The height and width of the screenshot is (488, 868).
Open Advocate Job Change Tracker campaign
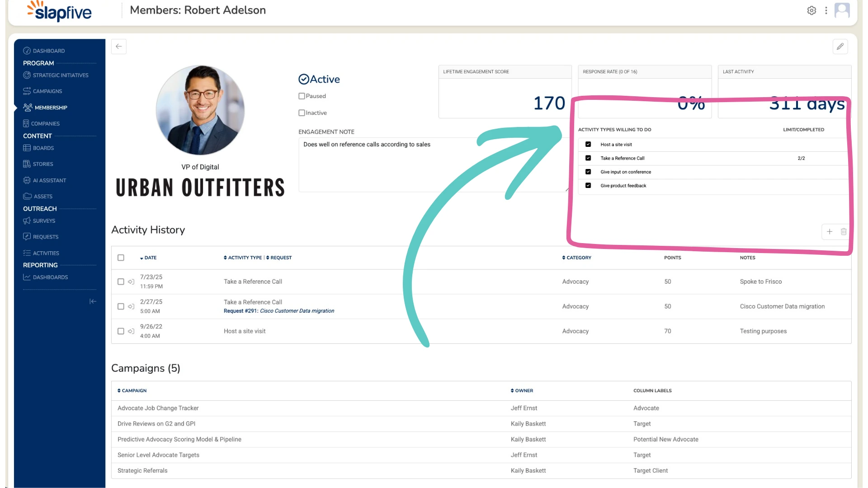click(x=158, y=408)
